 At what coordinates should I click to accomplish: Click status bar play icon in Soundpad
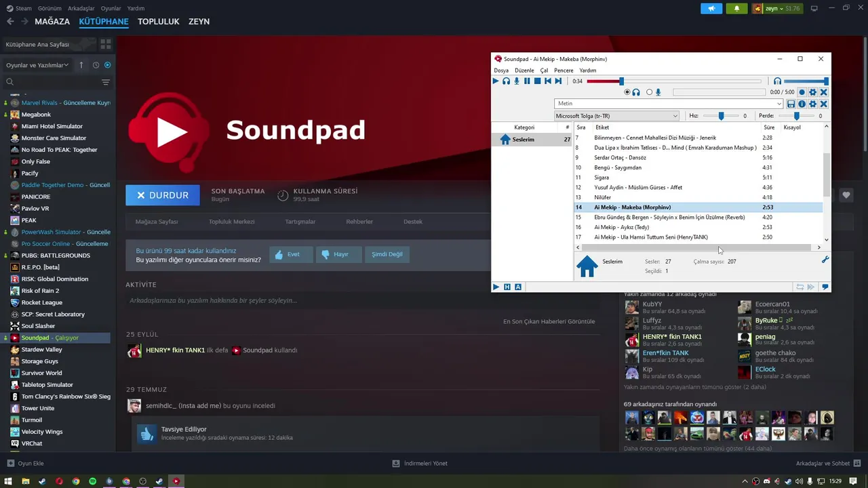[496, 287]
